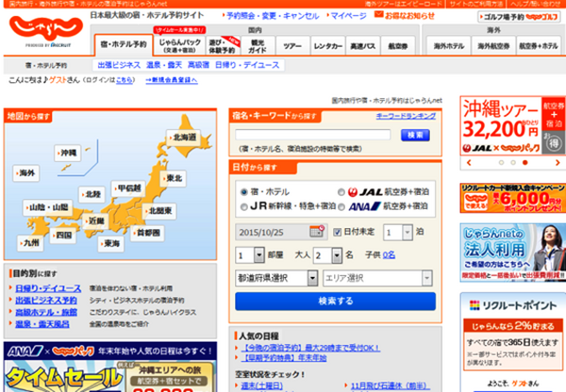Open the じゃらんnetの法人利用 banner
566x392 pixels.
[x=513, y=253]
